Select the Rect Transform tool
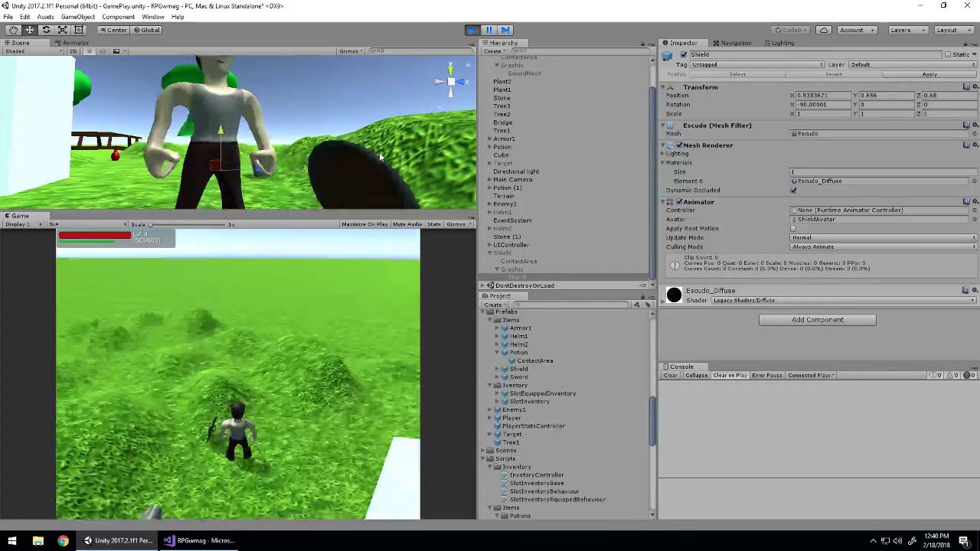980x551 pixels. pos(79,30)
